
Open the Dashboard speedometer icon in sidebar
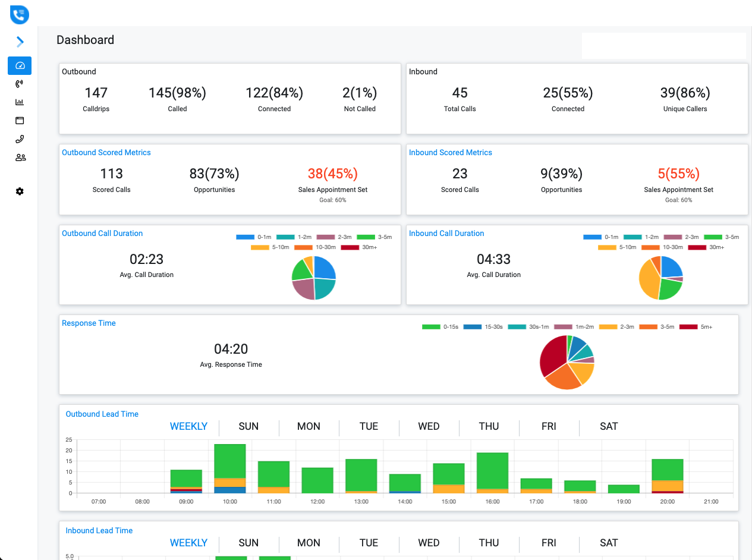click(x=20, y=65)
